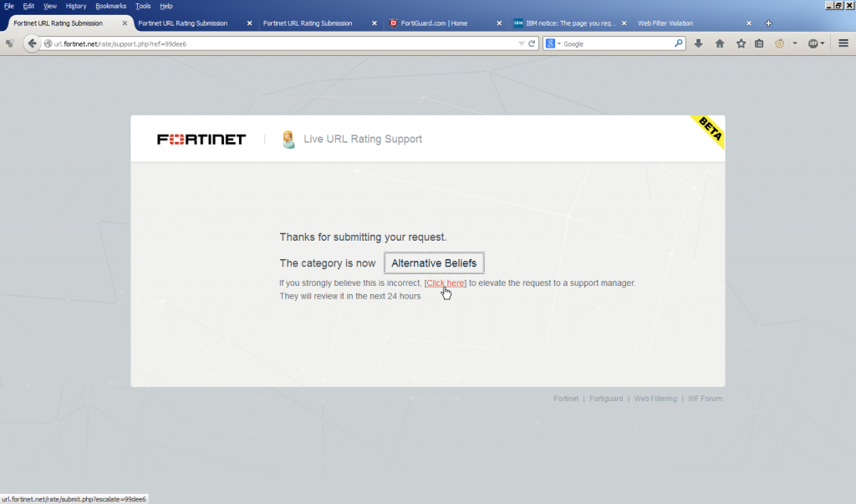856x504 pixels.
Task: Open the WF Forum footer link
Action: (x=705, y=399)
